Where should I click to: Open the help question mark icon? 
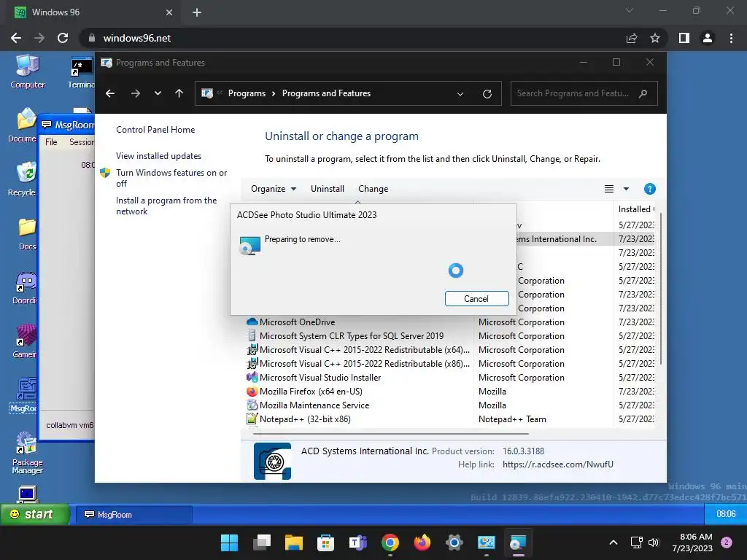(649, 189)
